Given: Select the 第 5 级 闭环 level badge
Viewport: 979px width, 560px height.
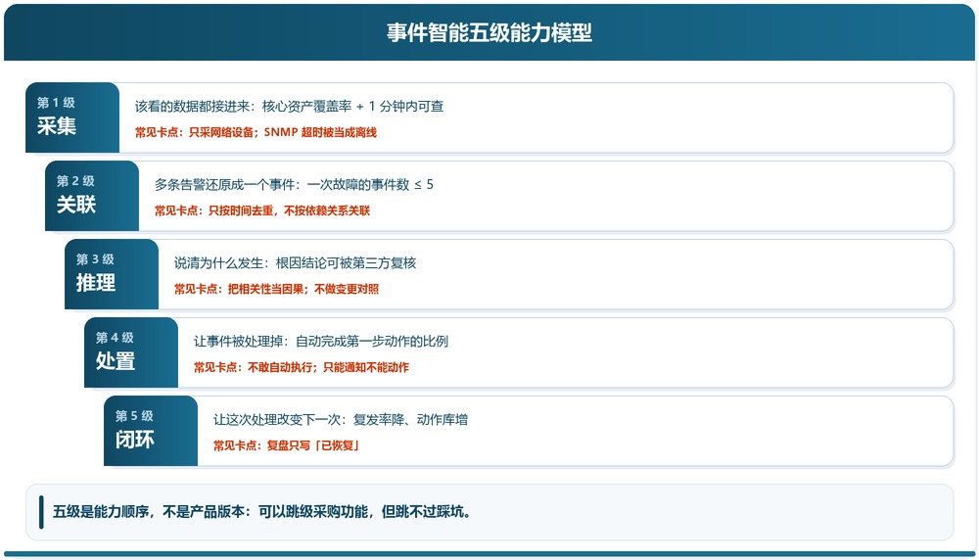Looking at the screenshot, I should 151,431.
